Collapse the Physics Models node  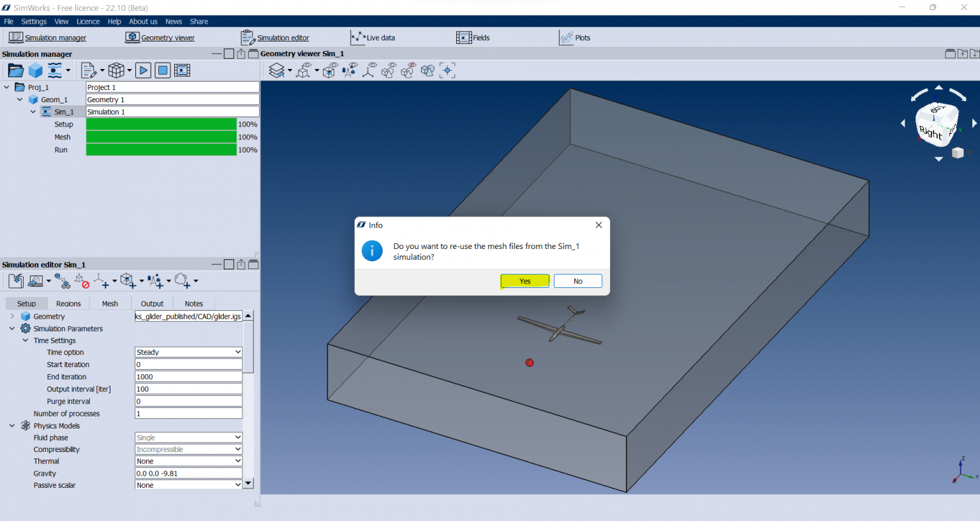[x=12, y=425]
